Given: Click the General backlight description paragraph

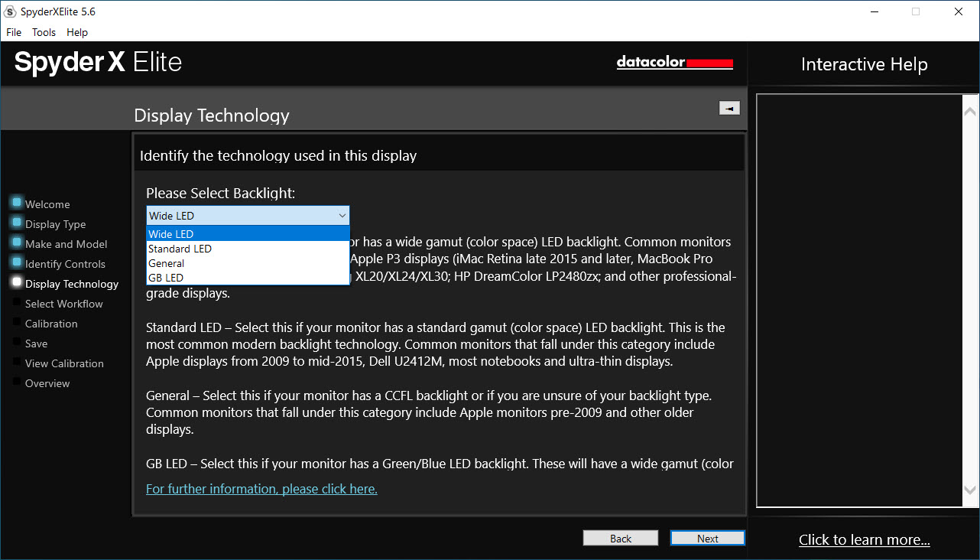Looking at the screenshot, I should point(429,412).
